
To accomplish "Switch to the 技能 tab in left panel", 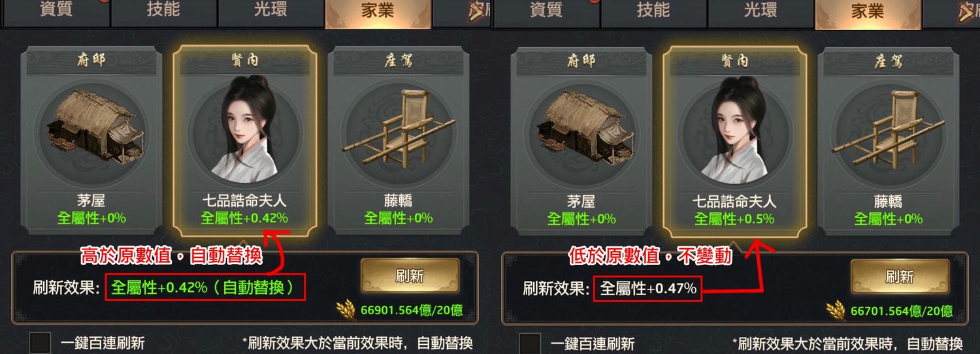I will pos(163,12).
